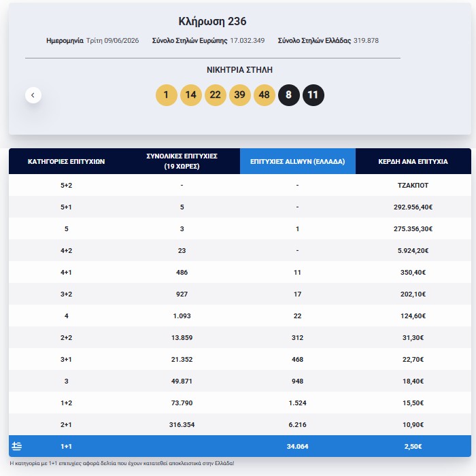Click the 3+2 category cell
The width and height of the screenshot is (476, 476).
[66, 294]
